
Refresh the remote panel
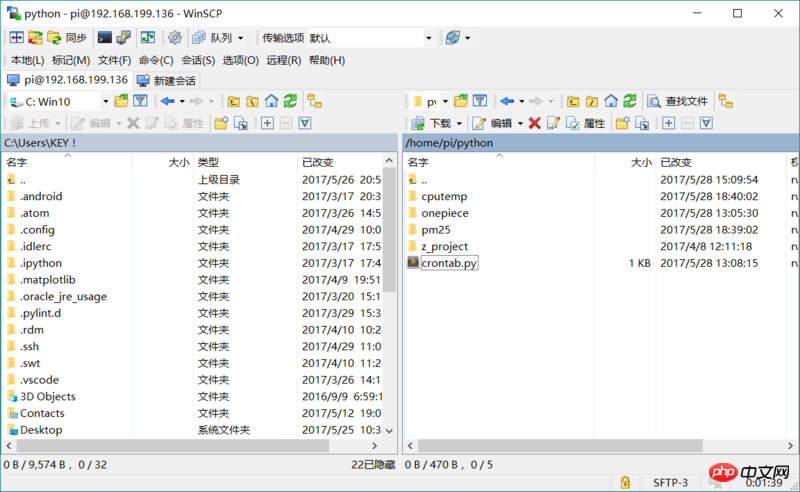630,101
